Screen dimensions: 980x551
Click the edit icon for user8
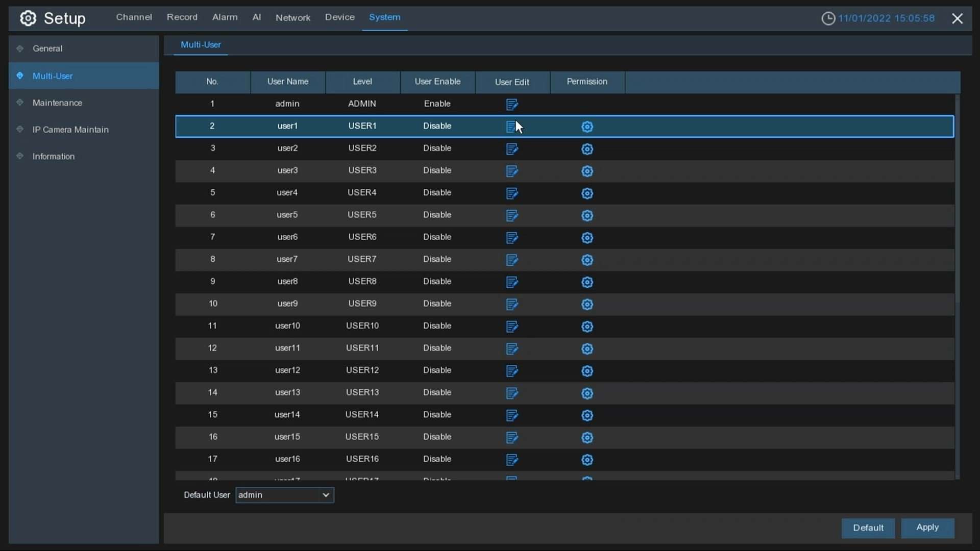pyautogui.click(x=512, y=282)
